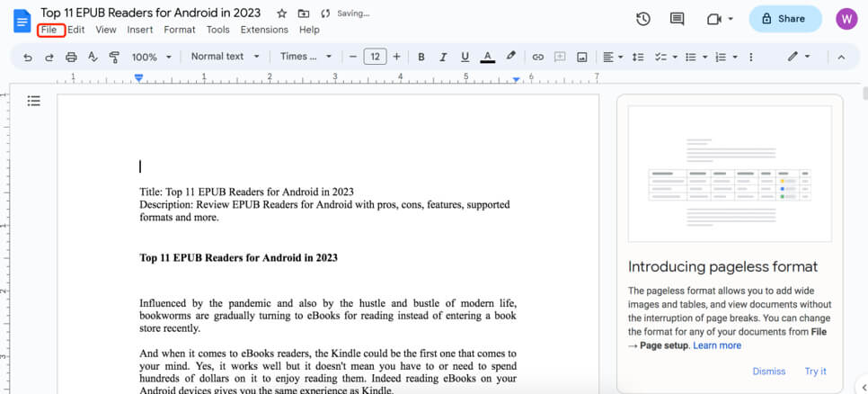Open the Help menu
The height and width of the screenshot is (394, 868).
[x=309, y=30]
